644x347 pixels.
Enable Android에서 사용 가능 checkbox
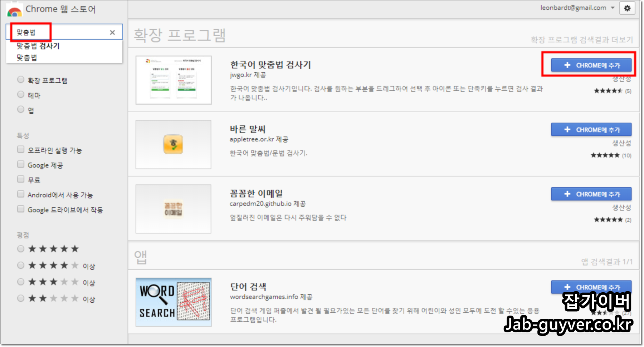(21, 194)
